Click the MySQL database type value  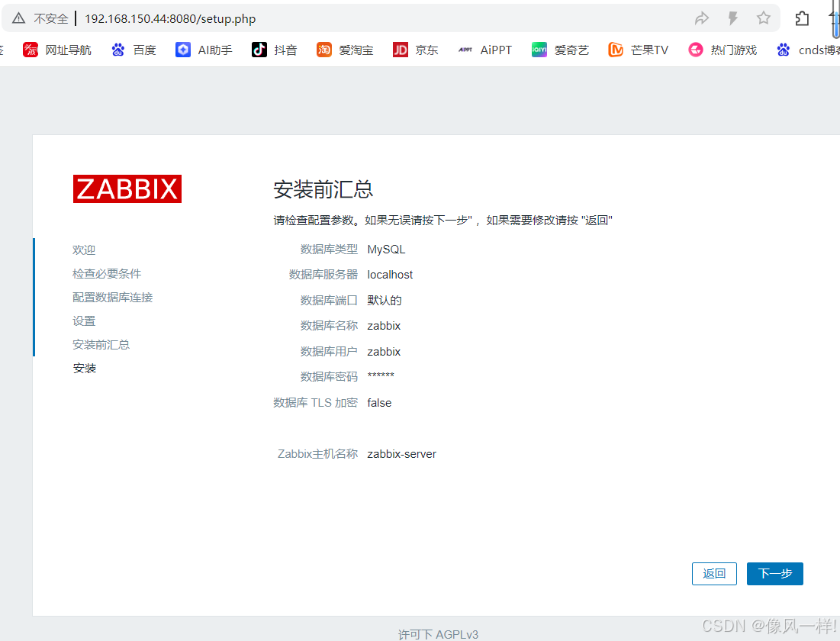386,250
